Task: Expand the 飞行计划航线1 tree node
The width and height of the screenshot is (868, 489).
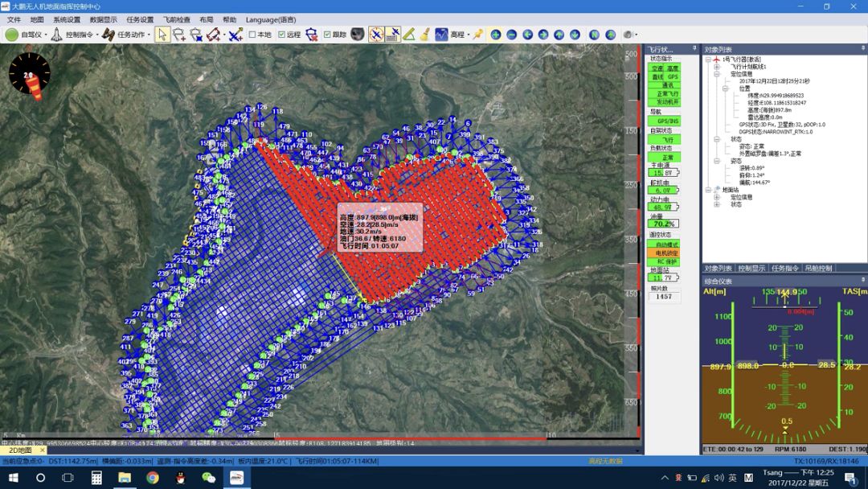Action: coord(716,67)
